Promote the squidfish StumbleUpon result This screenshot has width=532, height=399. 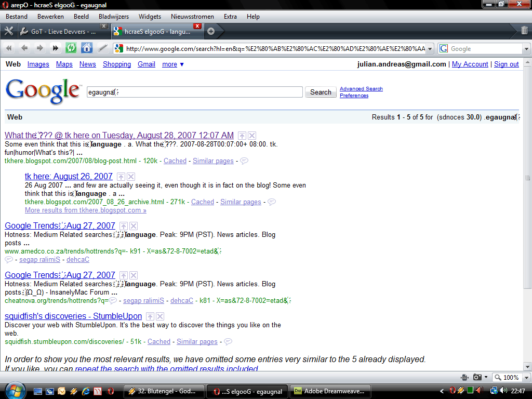pyautogui.click(x=150, y=316)
